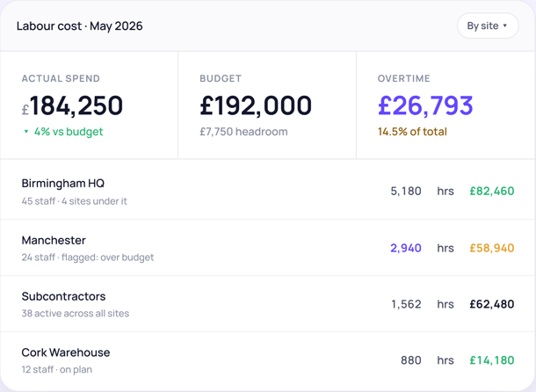Open the Cork Warehouse row name

66,352
